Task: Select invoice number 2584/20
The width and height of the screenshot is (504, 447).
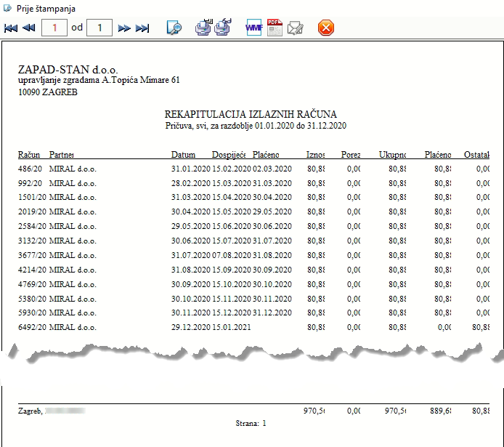Action: [x=32, y=226]
